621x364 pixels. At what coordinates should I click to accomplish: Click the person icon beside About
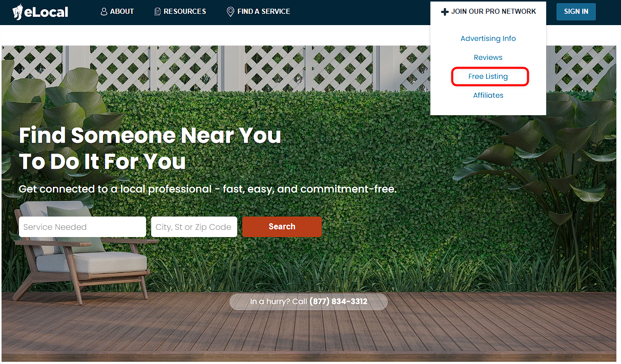click(x=104, y=11)
